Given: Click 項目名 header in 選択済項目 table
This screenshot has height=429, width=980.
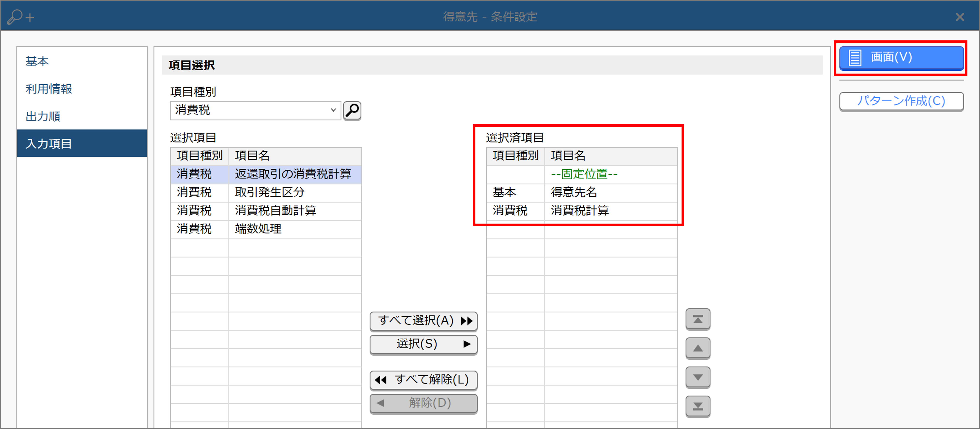Looking at the screenshot, I should pos(611,156).
